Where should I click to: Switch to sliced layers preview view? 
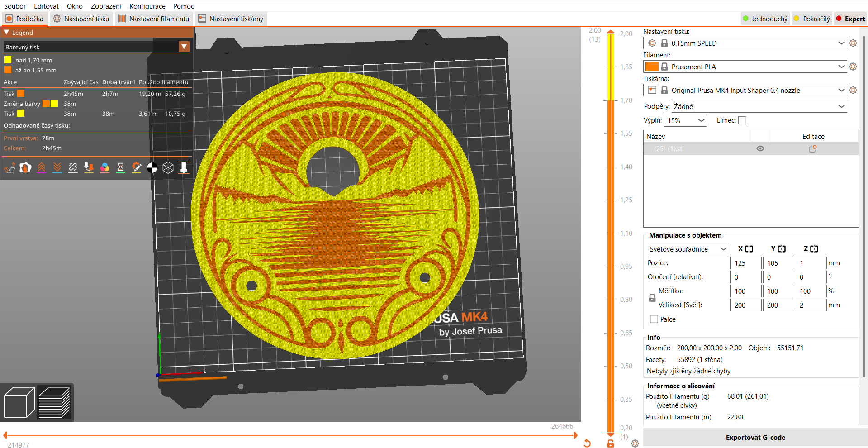(54, 402)
